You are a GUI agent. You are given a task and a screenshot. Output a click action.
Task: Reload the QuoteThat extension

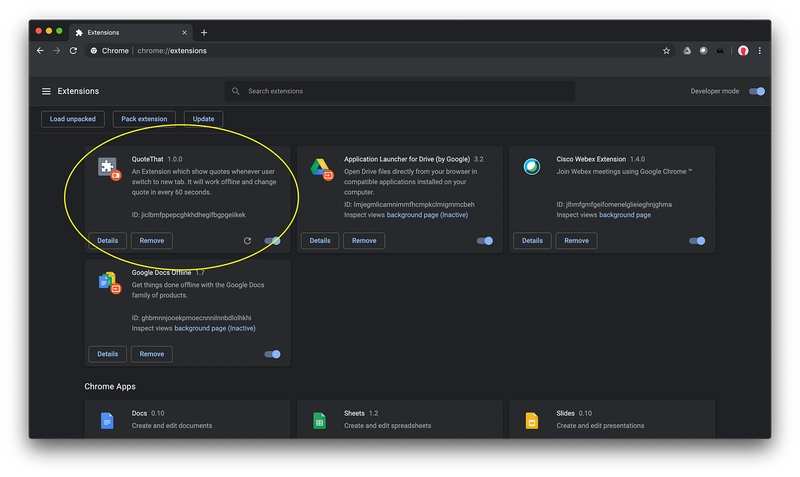(247, 241)
